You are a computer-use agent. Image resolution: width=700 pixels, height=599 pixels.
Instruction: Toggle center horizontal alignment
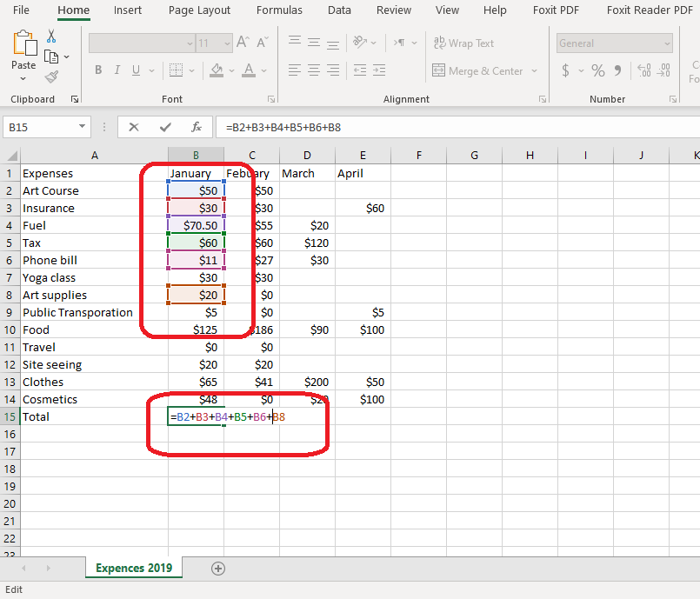[x=312, y=70]
